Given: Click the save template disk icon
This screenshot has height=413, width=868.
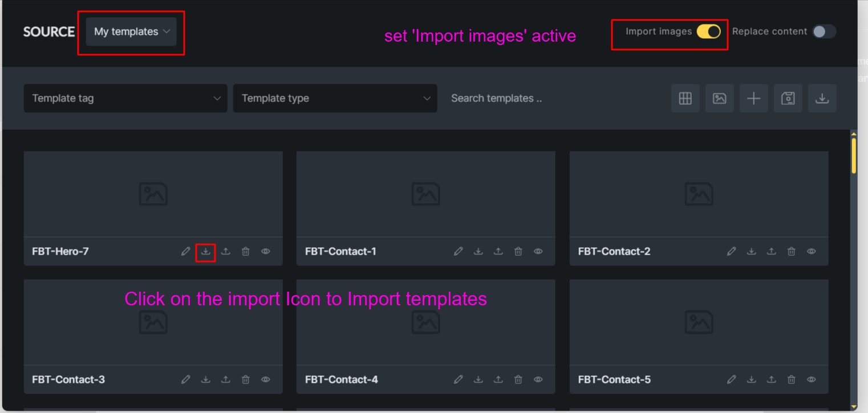Looking at the screenshot, I should click(788, 99).
